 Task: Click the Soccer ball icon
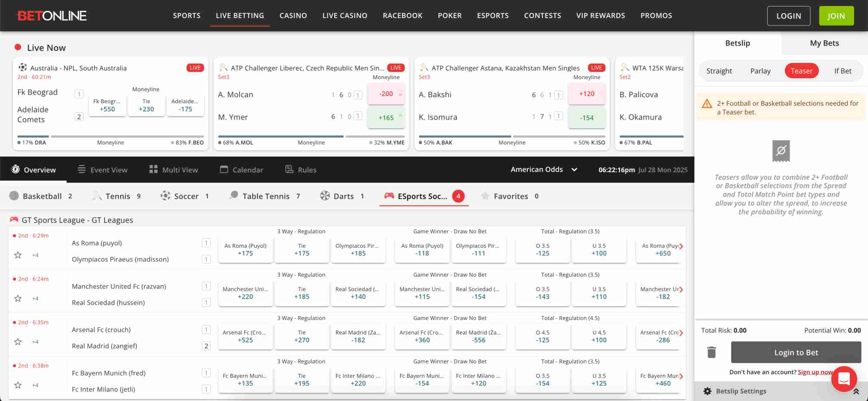pos(165,196)
